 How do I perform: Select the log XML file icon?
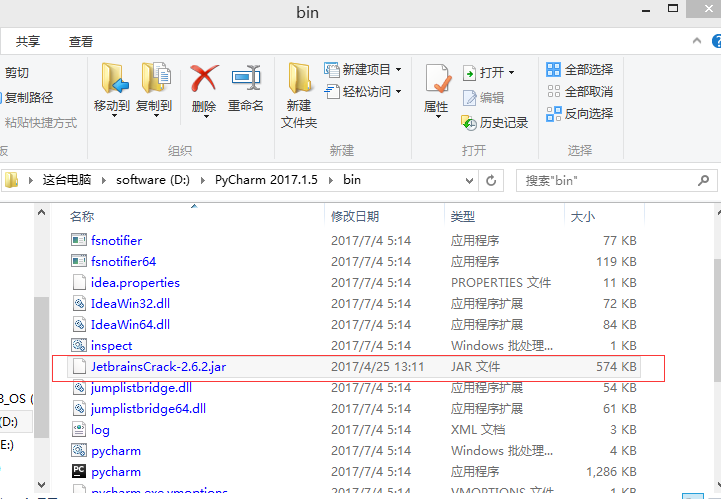pos(79,430)
